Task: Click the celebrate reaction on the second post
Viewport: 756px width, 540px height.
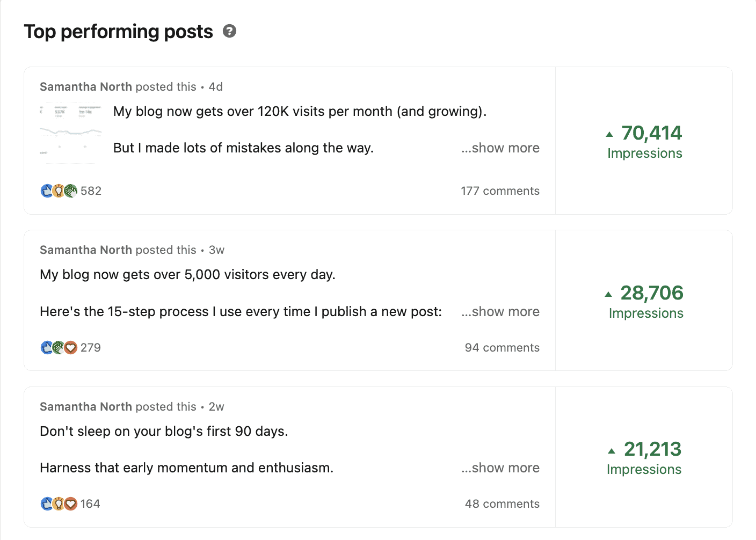Action: coord(59,347)
